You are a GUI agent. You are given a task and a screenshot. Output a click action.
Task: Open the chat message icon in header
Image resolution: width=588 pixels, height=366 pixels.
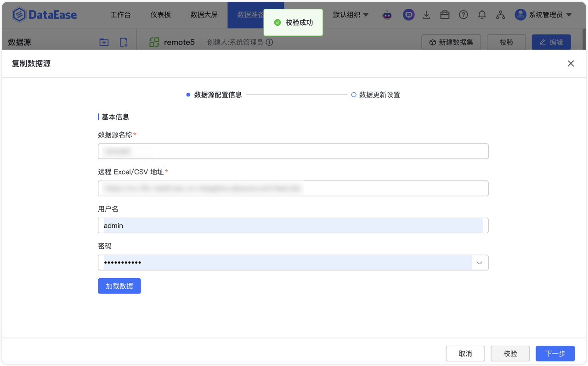(408, 15)
